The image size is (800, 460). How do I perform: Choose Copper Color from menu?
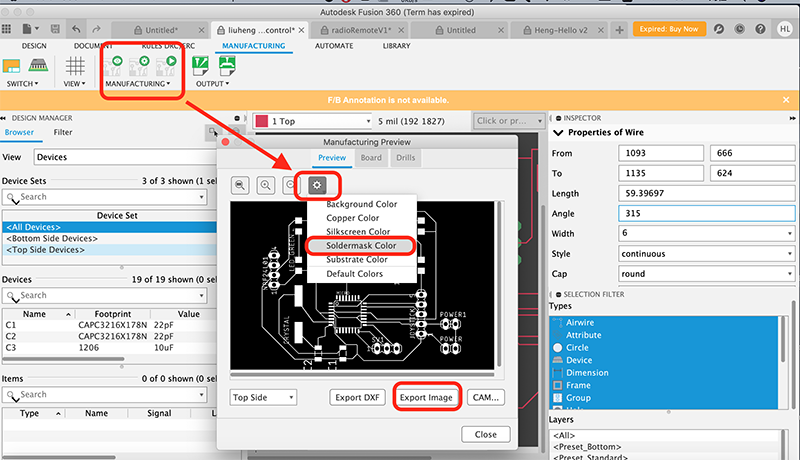[353, 218]
